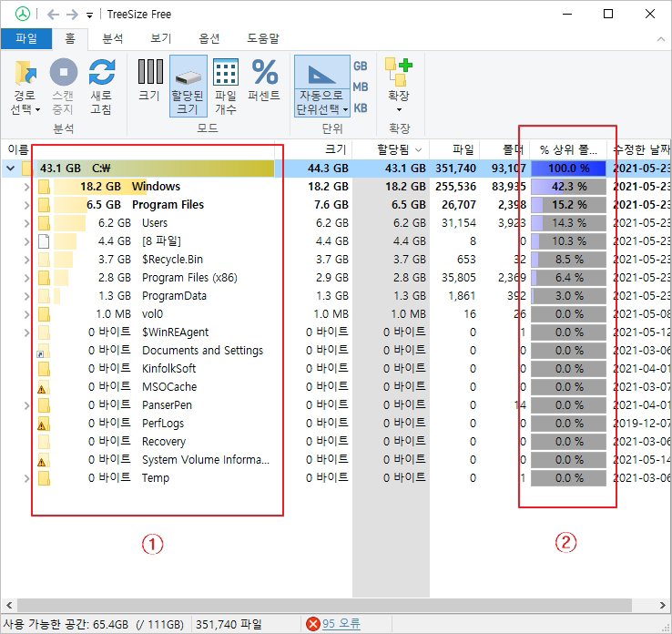Set unit to GB
The image size is (672, 634).
tap(361, 66)
